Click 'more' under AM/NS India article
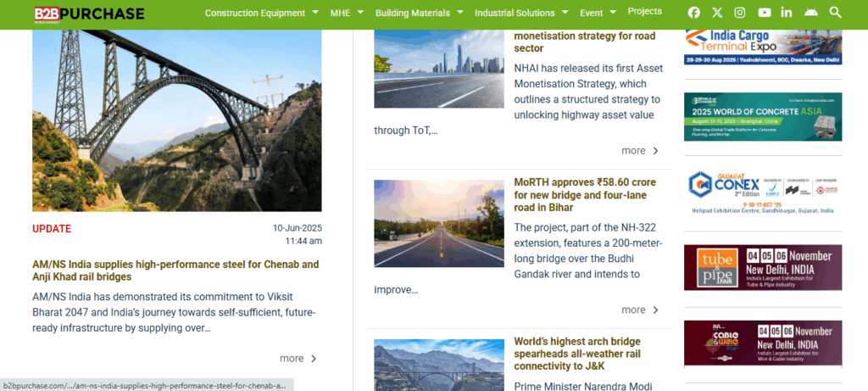The image size is (868, 391). click(x=292, y=358)
